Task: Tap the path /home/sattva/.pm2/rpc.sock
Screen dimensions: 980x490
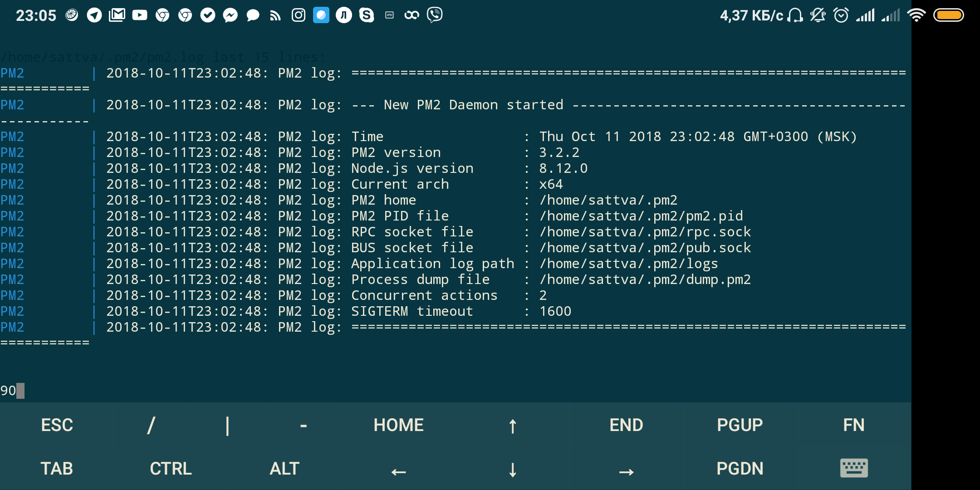Action: pyautogui.click(x=645, y=232)
